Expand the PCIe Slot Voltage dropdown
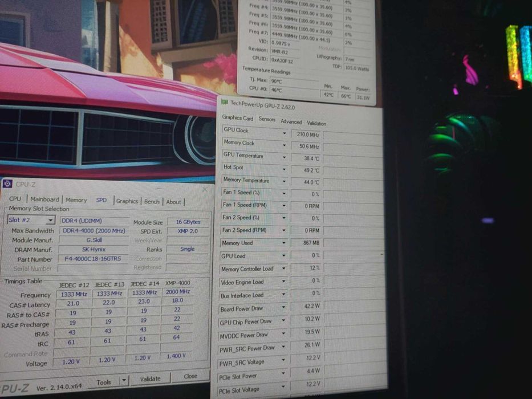 pyautogui.click(x=283, y=387)
